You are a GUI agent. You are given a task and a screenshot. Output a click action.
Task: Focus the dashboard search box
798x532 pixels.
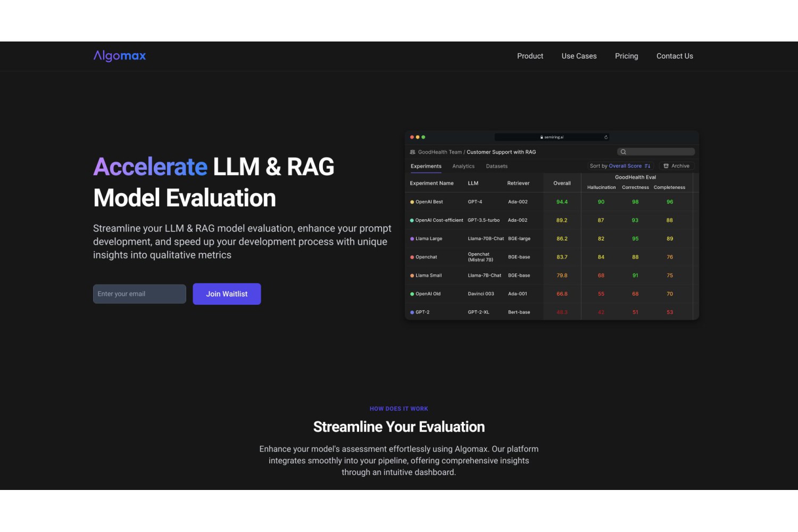[x=656, y=152]
